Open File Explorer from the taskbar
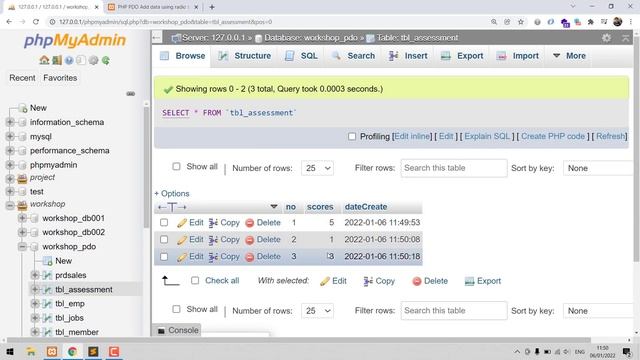The width and height of the screenshot is (640, 360). 31,351
